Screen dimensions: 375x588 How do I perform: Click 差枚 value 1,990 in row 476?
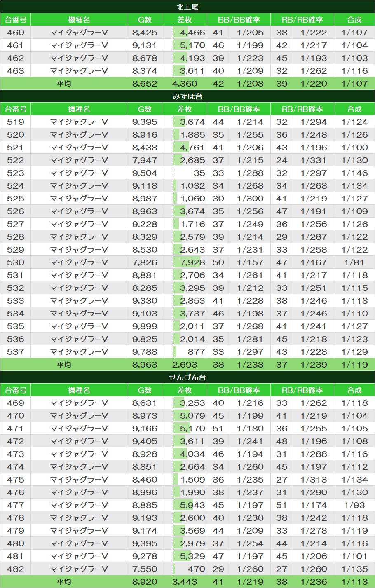coord(192,492)
